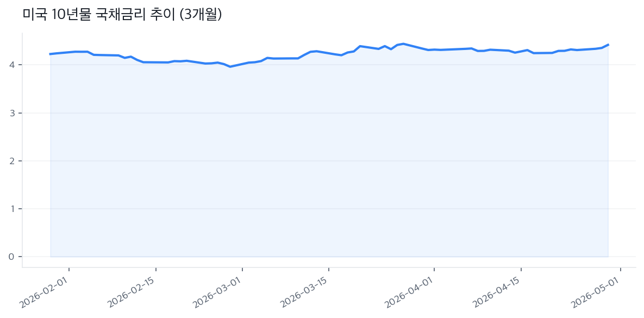Click the lowest dip of the line near late February
The image size is (644, 318).
click(230, 66)
